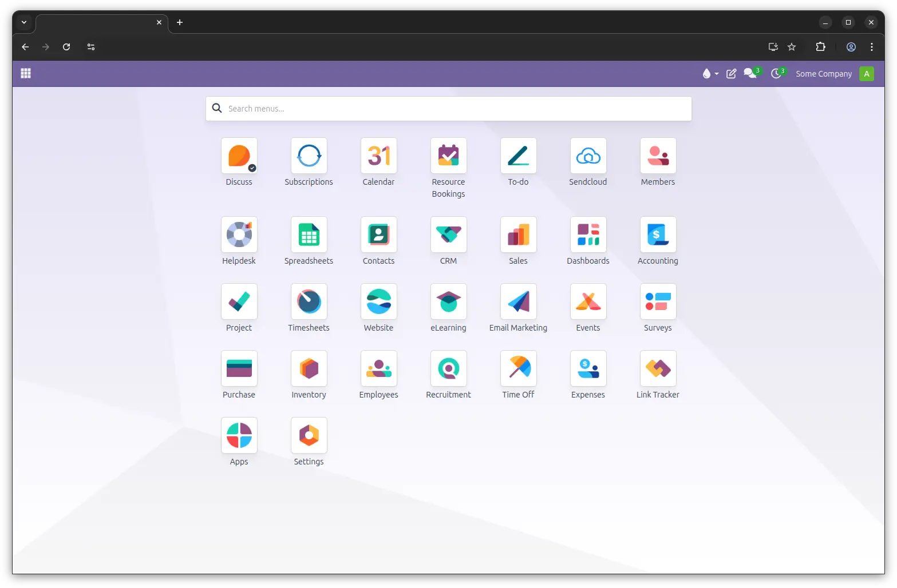The width and height of the screenshot is (897, 588).
Task: Open conversations messages with 3 unread
Action: (x=750, y=74)
